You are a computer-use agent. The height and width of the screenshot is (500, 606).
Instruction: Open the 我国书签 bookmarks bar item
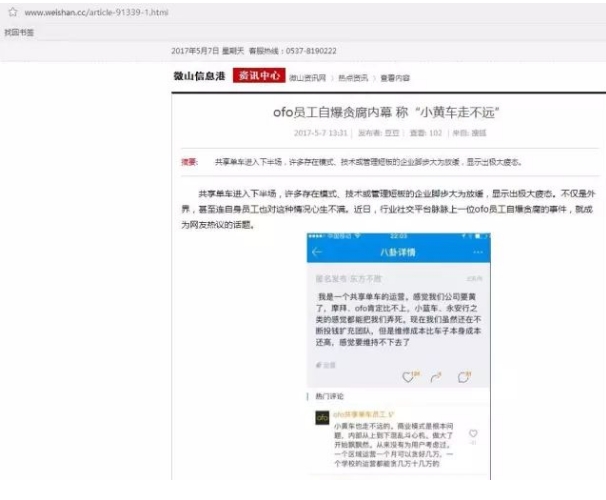(20, 32)
